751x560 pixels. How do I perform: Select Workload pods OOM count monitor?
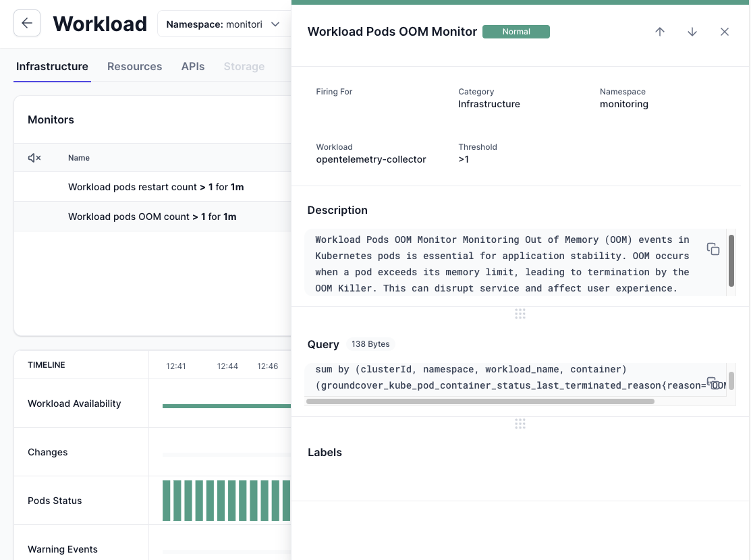coord(152,217)
